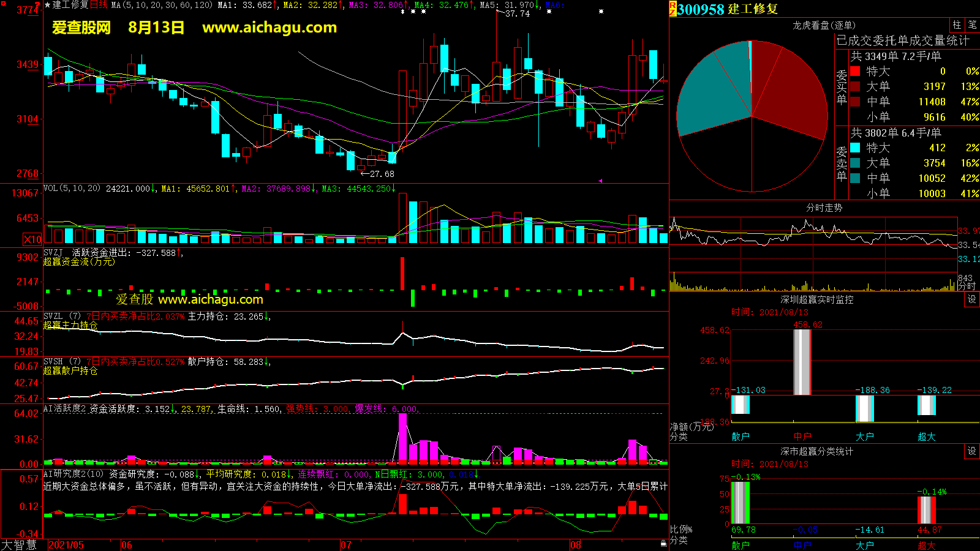Click the 2021/05 date marker on timeline

[66, 545]
